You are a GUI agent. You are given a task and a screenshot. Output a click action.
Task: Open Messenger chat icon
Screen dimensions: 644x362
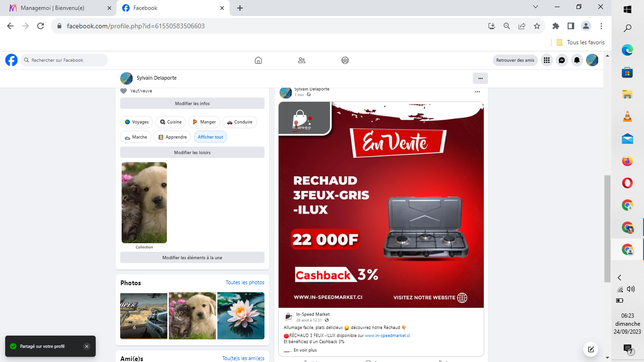point(561,60)
